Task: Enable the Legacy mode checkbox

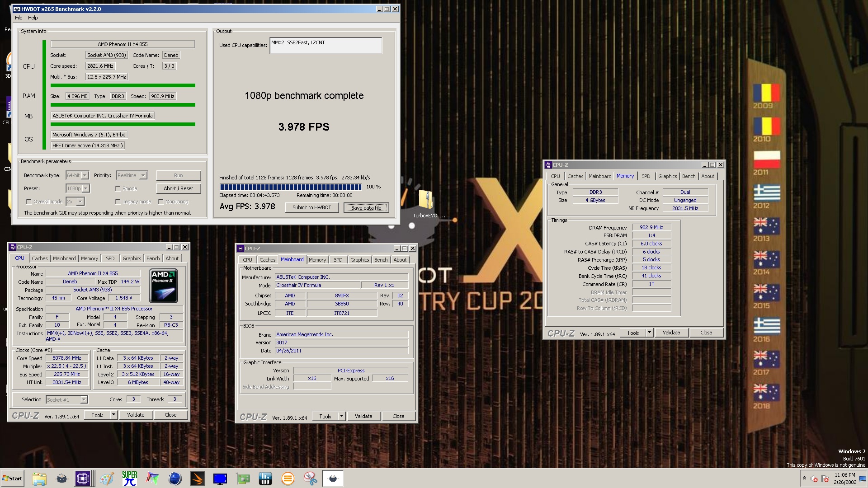Action: click(x=118, y=202)
